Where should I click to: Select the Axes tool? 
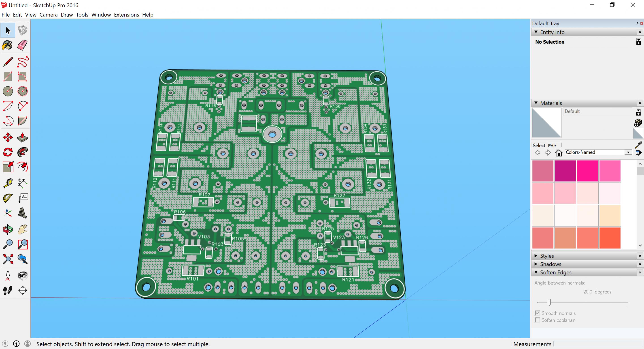coord(8,213)
